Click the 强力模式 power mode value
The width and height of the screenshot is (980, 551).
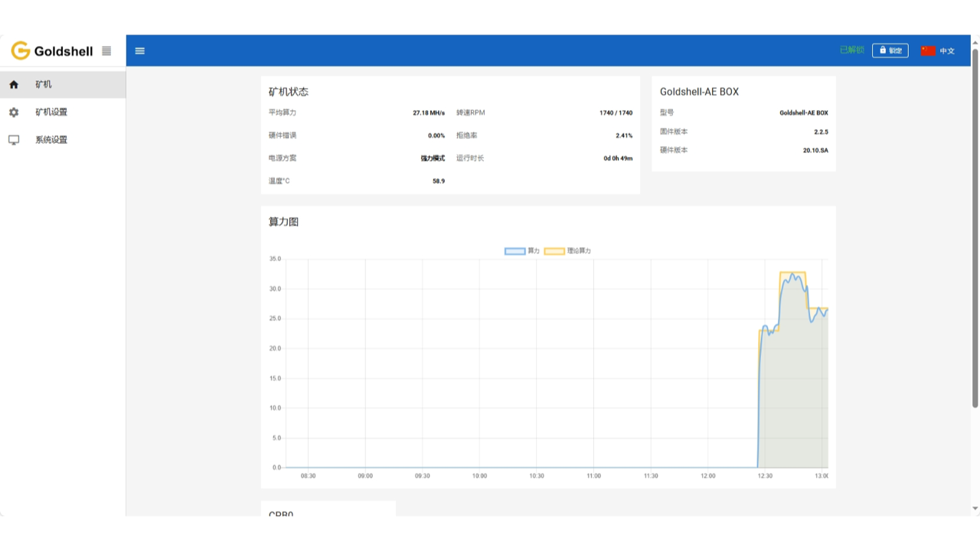pos(433,158)
